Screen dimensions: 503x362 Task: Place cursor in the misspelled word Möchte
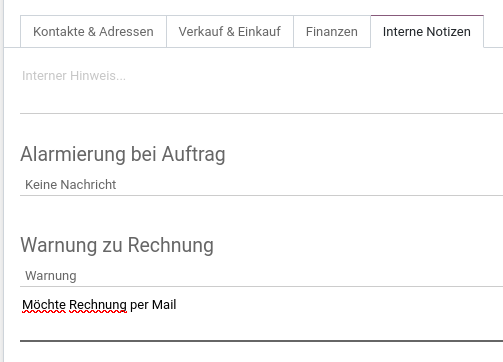point(44,305)
